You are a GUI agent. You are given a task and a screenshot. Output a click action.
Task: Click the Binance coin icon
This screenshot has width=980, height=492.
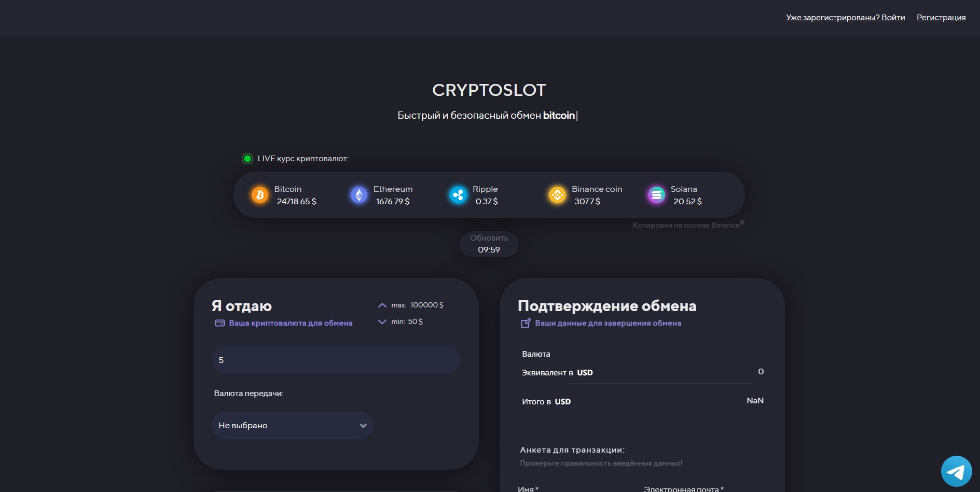(557, 195)
